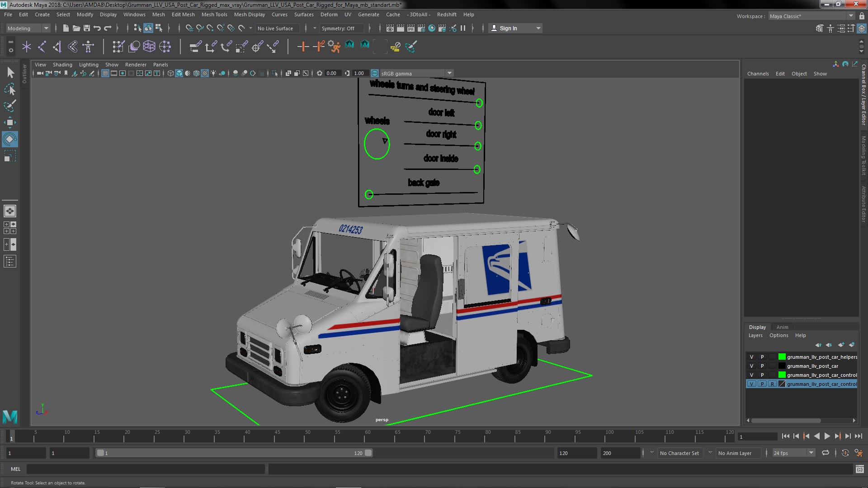Play the animation forwards
868x488 pixels.
tap(827, 436)
